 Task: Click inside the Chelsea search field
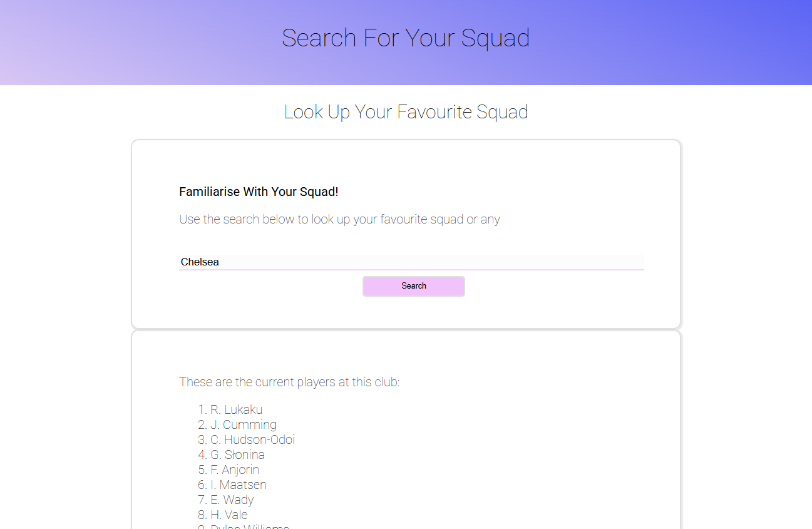[411, 262]
